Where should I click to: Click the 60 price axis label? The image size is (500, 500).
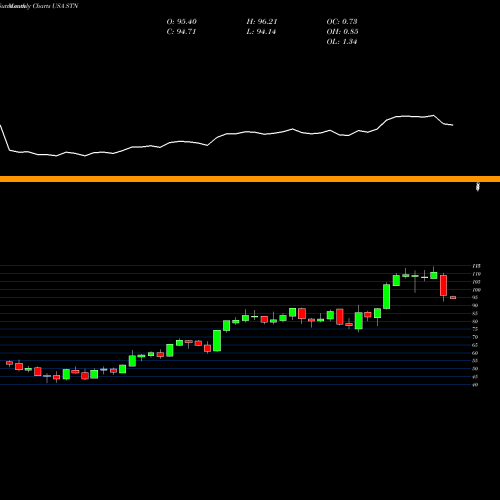coord(475,353)
